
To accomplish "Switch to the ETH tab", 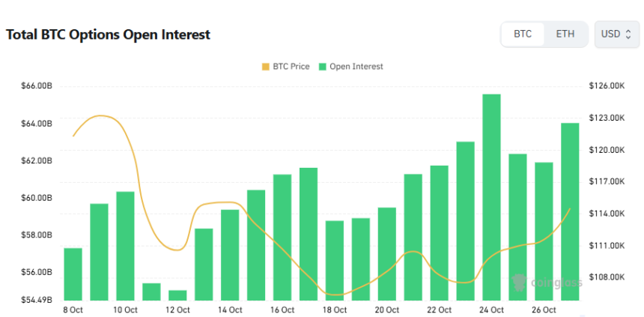I will tap(565, 34).
